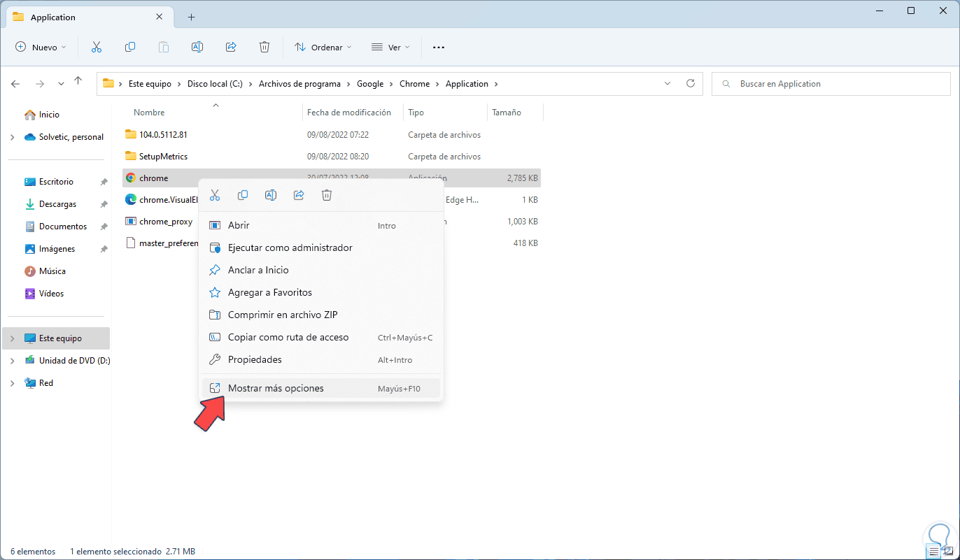Click the Buscar en Application search box
This screenshot has width=960, height=560.
831,84
